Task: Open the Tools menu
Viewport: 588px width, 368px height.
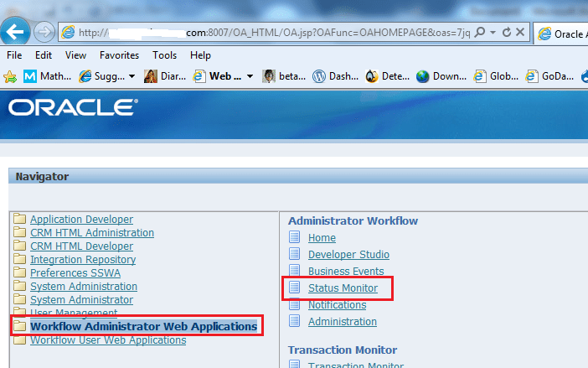Action: point(164,55)
